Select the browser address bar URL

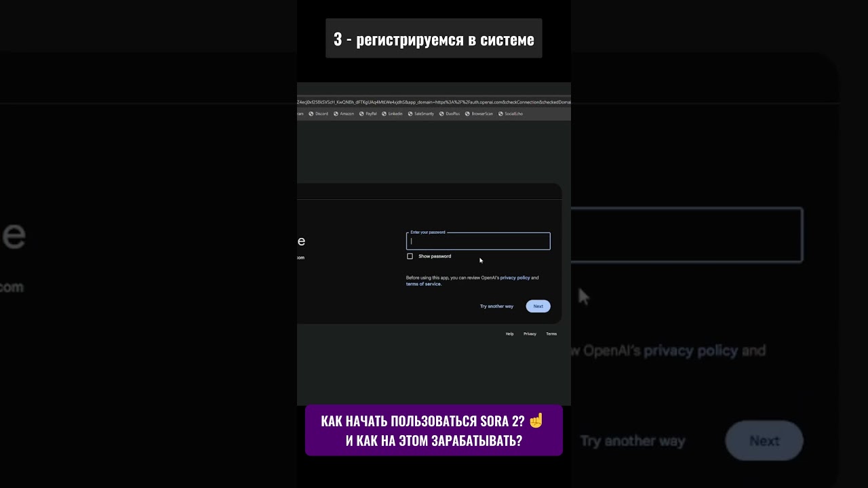tap(434, 102)
